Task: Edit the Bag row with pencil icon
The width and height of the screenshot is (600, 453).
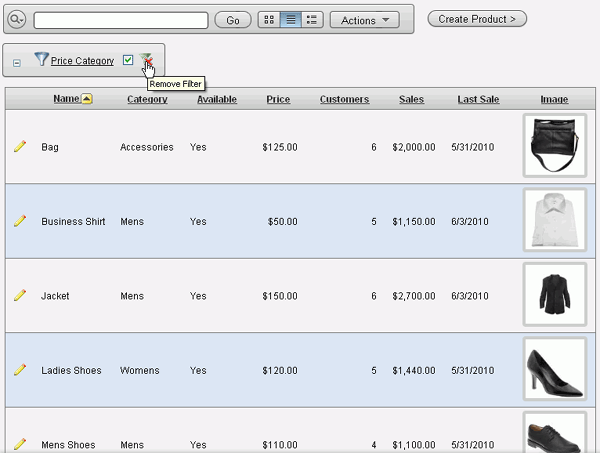Action: pos(20,147)
